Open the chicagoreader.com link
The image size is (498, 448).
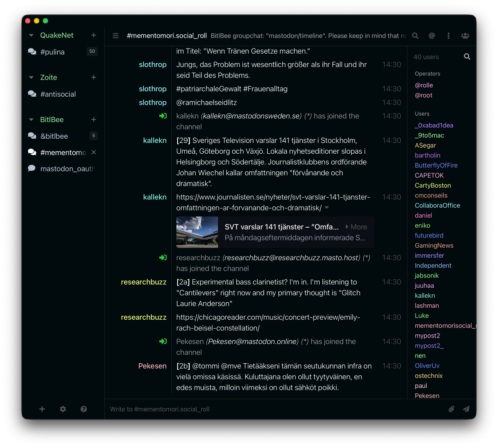pyautogui.click(x=268, y=322)
